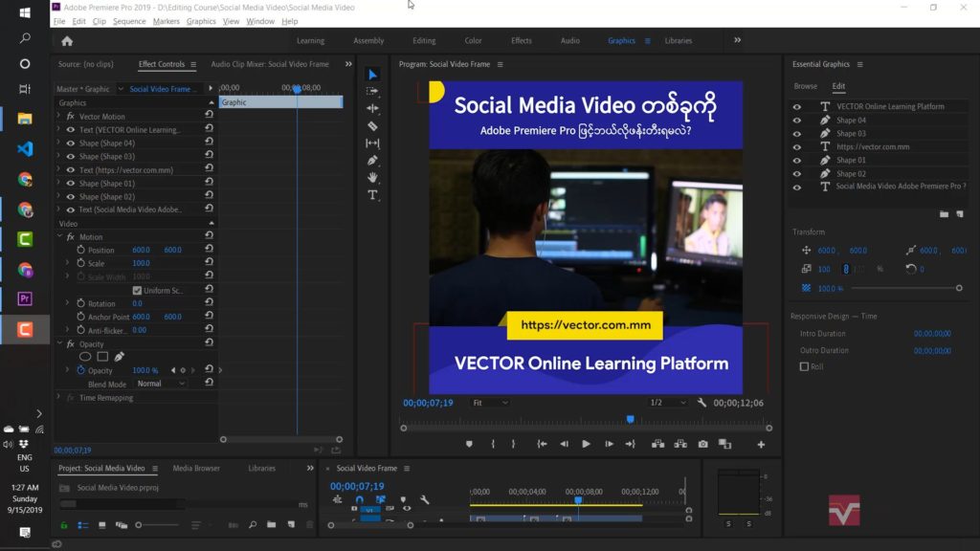Screen dimensions: 980x551
Task: Switch to Browse tab in Essential Graphics
Action: (805, 86)
